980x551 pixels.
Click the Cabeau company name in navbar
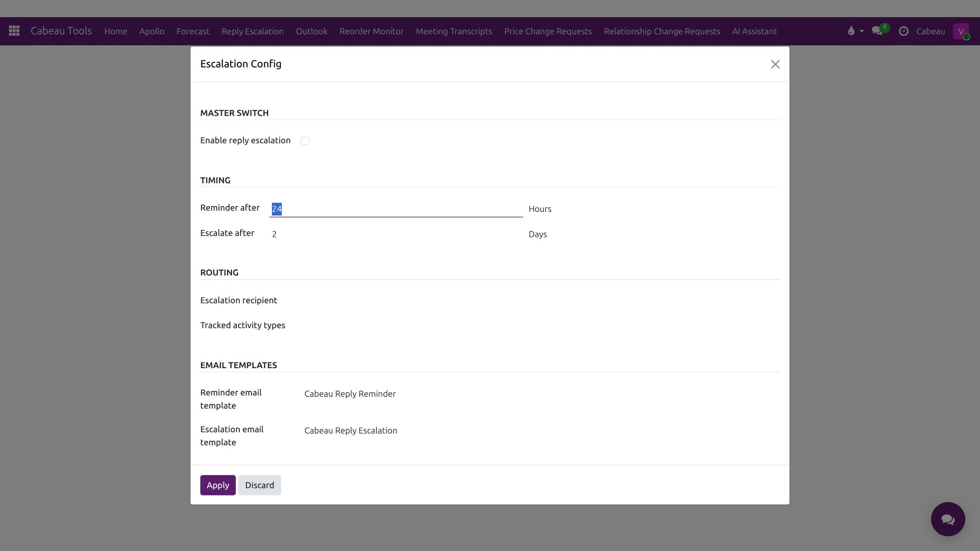tap(931, 31)
